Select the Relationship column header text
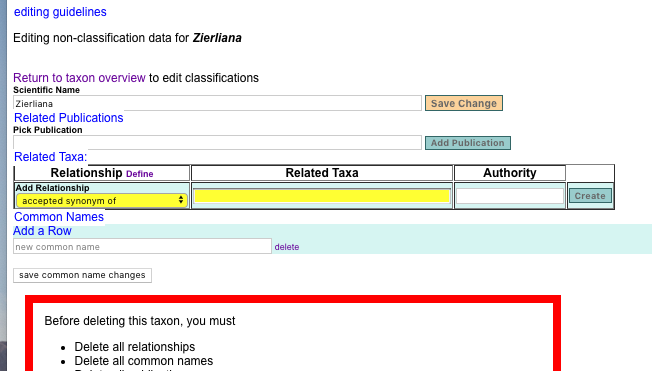The height and width of the screenshot is (371, 652). [x=86, y=173]
